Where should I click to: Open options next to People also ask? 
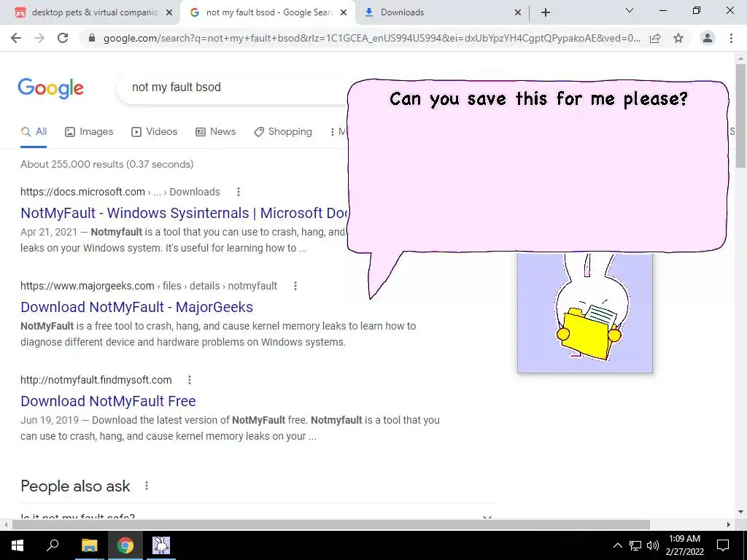coord(147,486)
